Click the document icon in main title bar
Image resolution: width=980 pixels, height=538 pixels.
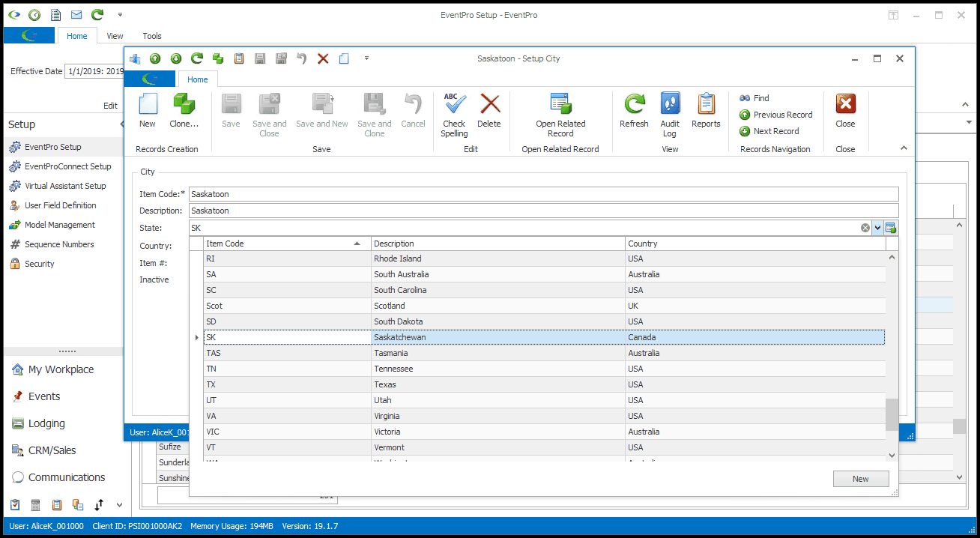[55, 15]
